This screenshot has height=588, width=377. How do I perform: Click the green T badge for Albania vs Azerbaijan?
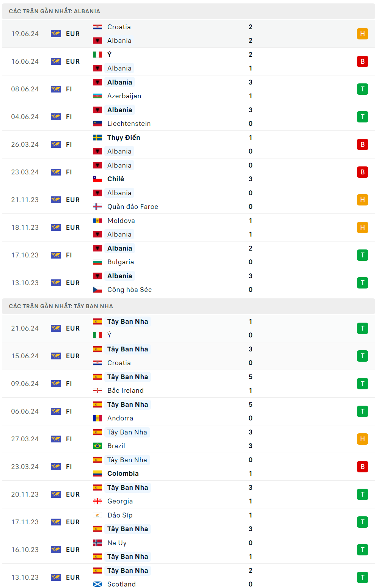pyautogui.click(x=362, y=89)
